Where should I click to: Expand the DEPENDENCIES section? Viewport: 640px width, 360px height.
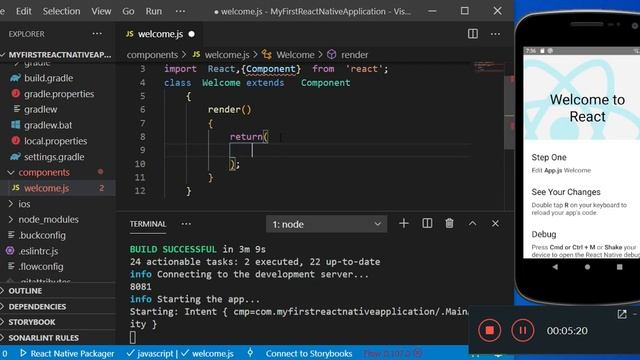pyautogui.click(x=37, y=307)
